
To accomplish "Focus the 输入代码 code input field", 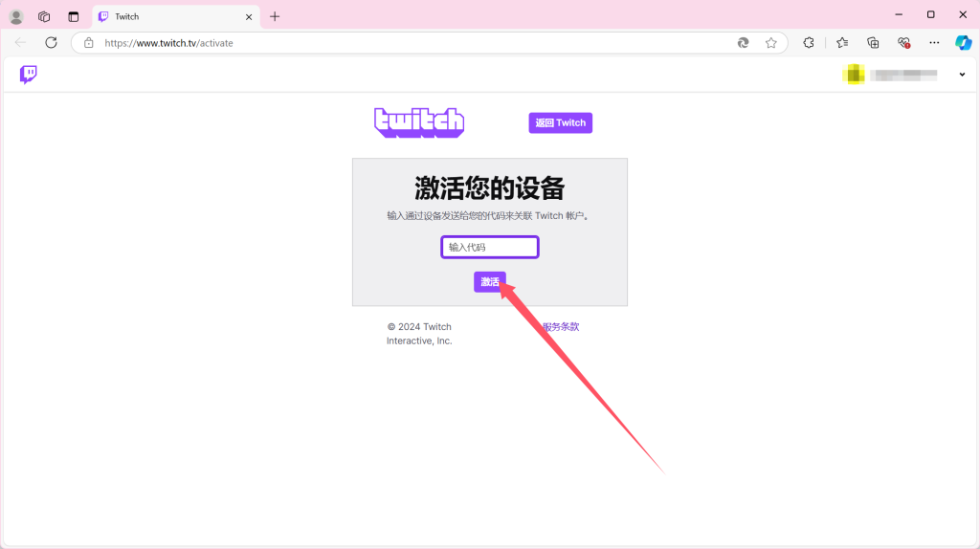I will point(490,248).
